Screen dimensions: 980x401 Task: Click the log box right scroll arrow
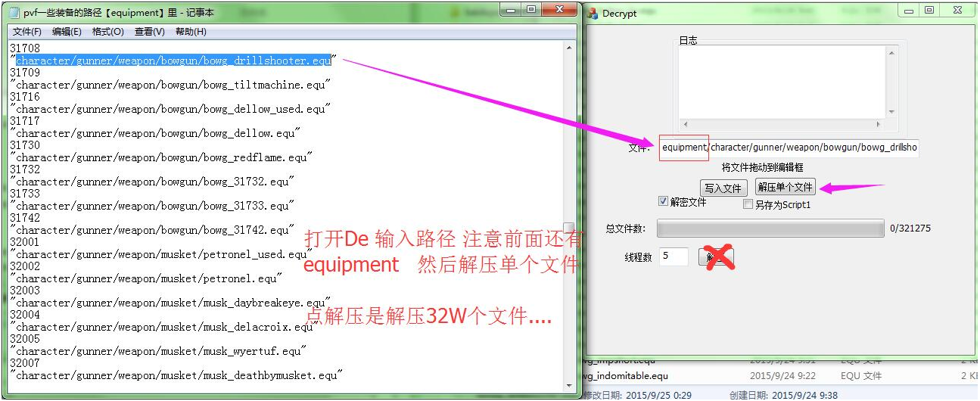click(879, 124)
